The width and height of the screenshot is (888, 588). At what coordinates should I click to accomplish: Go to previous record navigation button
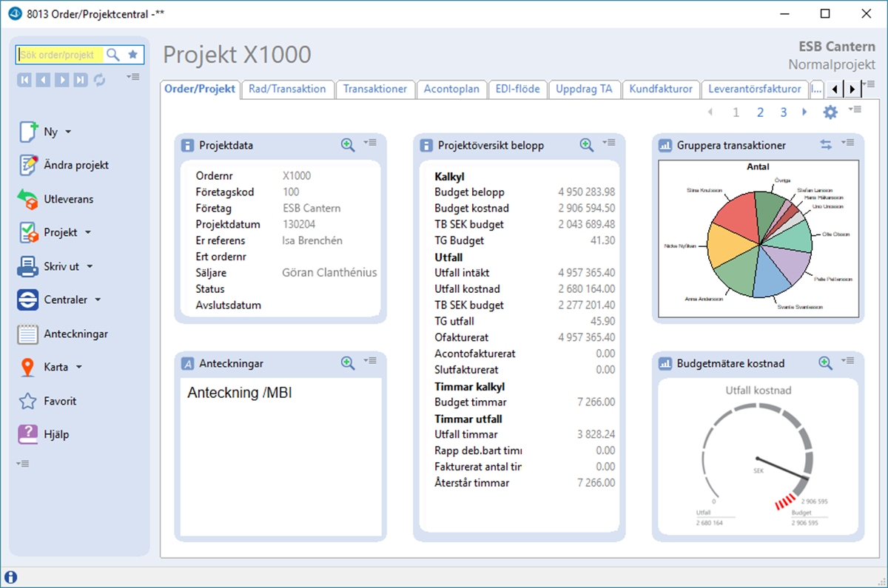[x=43, y=79]
